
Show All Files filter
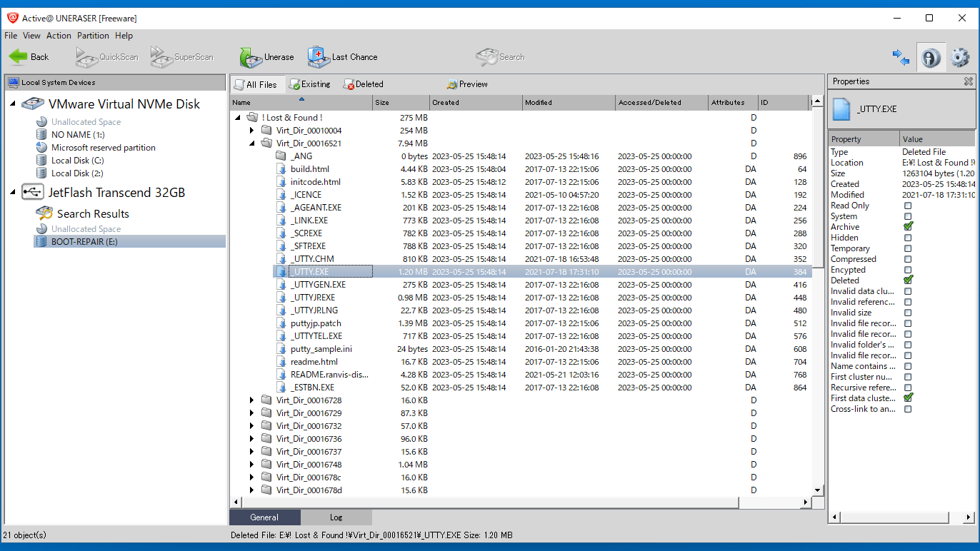[x=256, y=84]
